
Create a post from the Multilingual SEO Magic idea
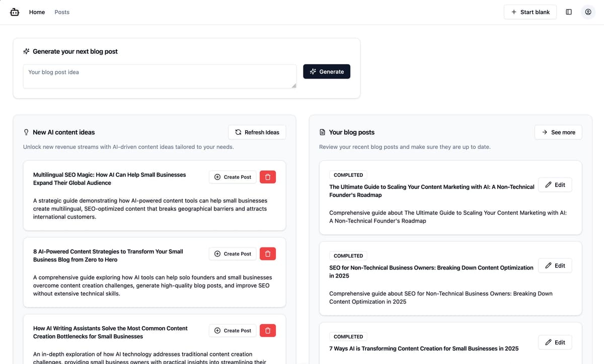pyautogui.click(x=232, y=176)
